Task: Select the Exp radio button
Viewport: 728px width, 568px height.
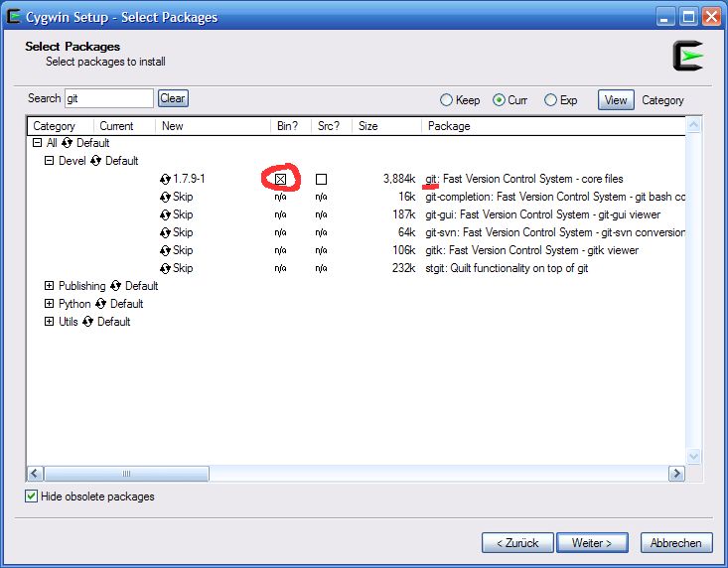Action: coord(550,100)
